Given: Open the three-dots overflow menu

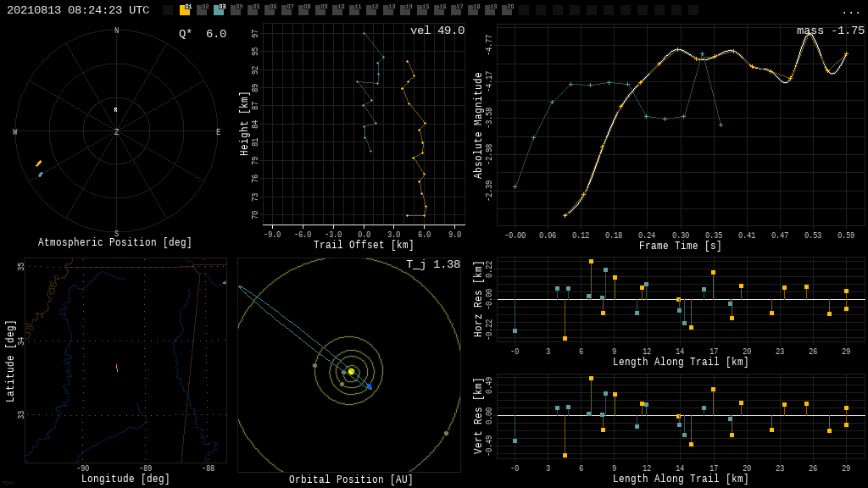Looking at the screenshot, I should [x=850, y=12].
